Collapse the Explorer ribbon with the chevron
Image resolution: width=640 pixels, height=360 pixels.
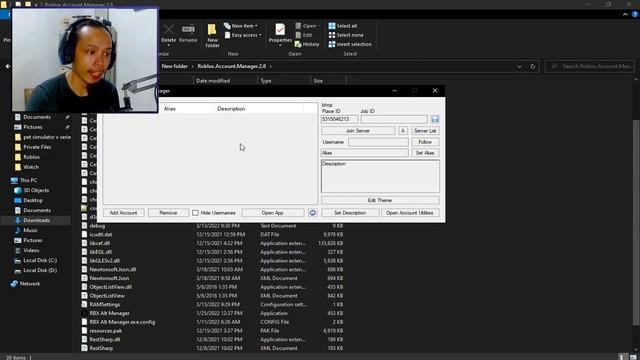[625, 14]
